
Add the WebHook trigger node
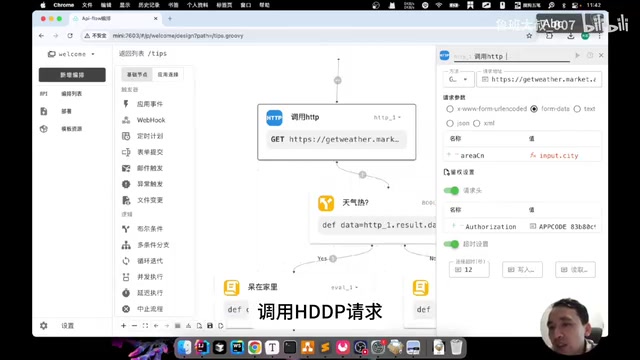point(144,120)
